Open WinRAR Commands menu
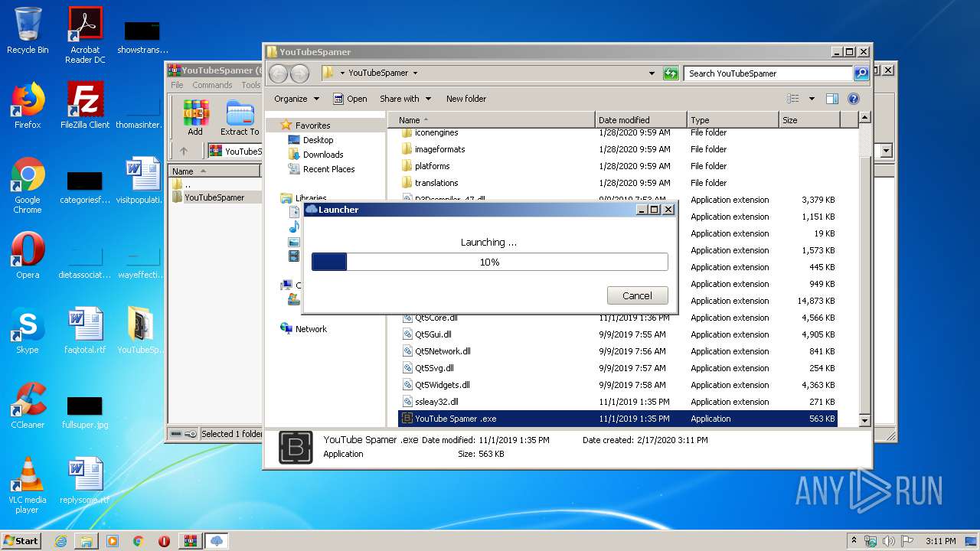 tap(212, 85)
